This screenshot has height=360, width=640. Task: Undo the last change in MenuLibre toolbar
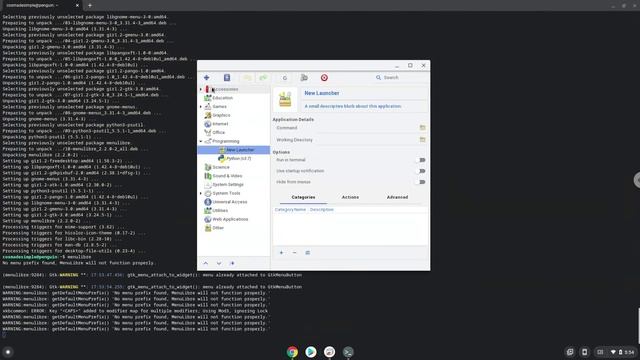(x=247, y=78)
